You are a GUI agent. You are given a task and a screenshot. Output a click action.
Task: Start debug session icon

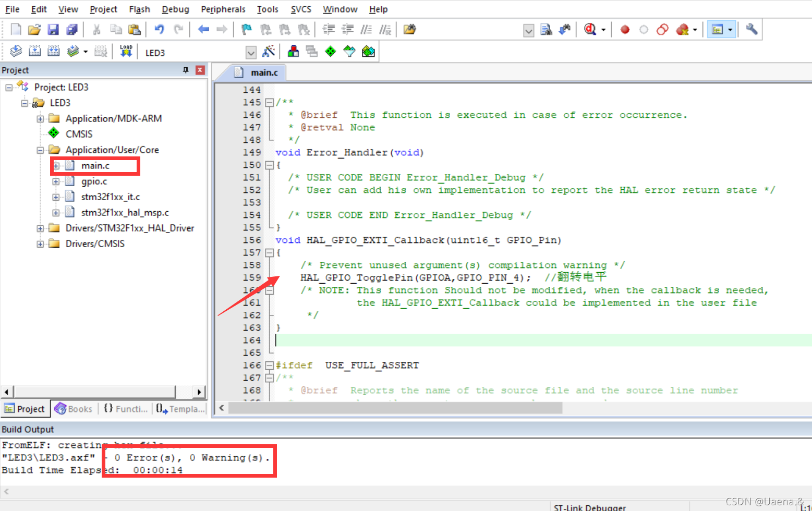590,30
